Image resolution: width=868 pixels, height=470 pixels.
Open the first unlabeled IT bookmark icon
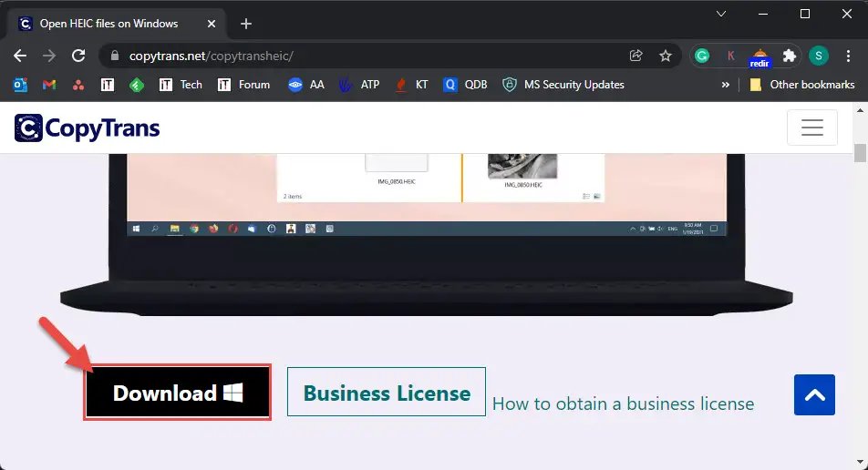(108, 85)
